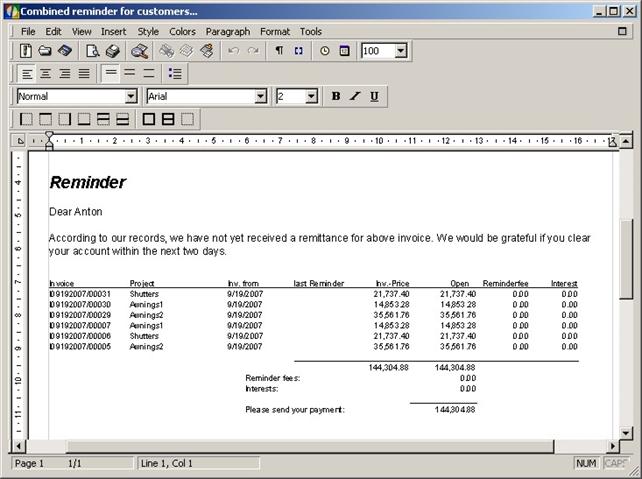
Task: Click the Print Preview icon
Action: coord(93,51)
